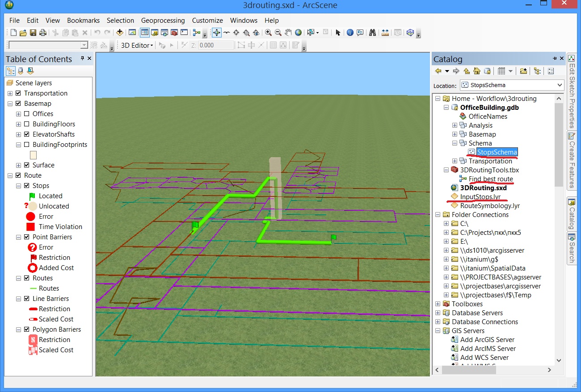Select the Zoom Out tool
Viewport: 581px width, 392px height.
click(x=278, y=33)
